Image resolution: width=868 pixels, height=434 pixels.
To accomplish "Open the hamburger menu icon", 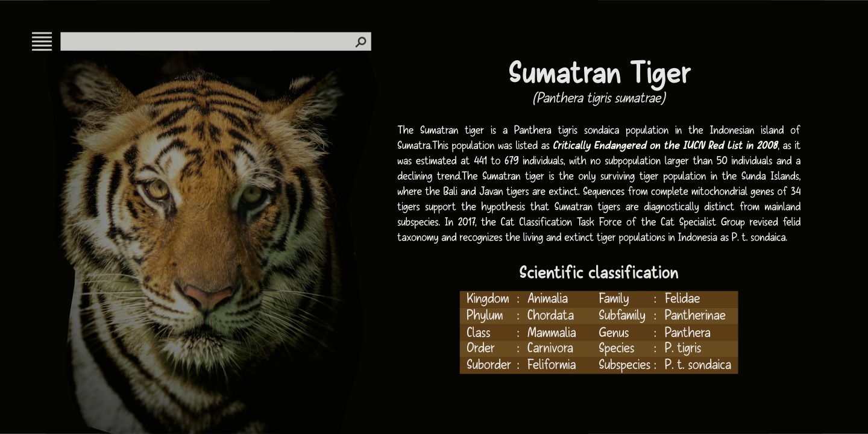I will (x=42, y=42).
